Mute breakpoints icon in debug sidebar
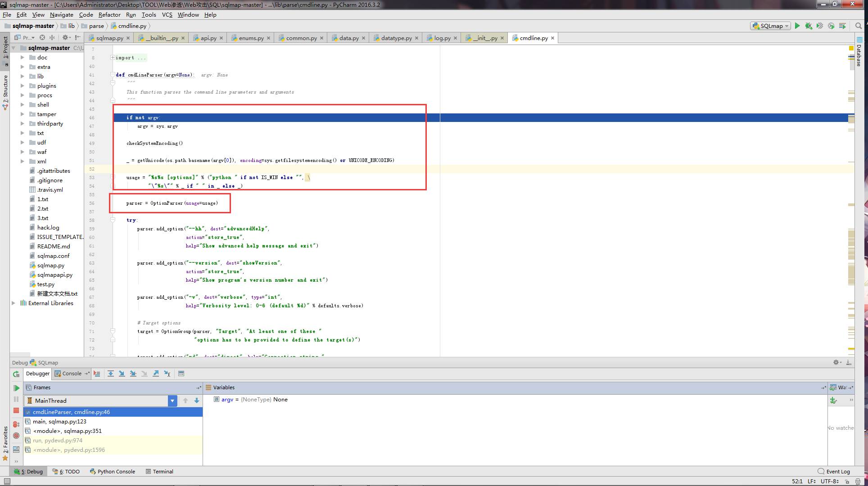Viewport: 868px width, 486px height. coord(16,436)
